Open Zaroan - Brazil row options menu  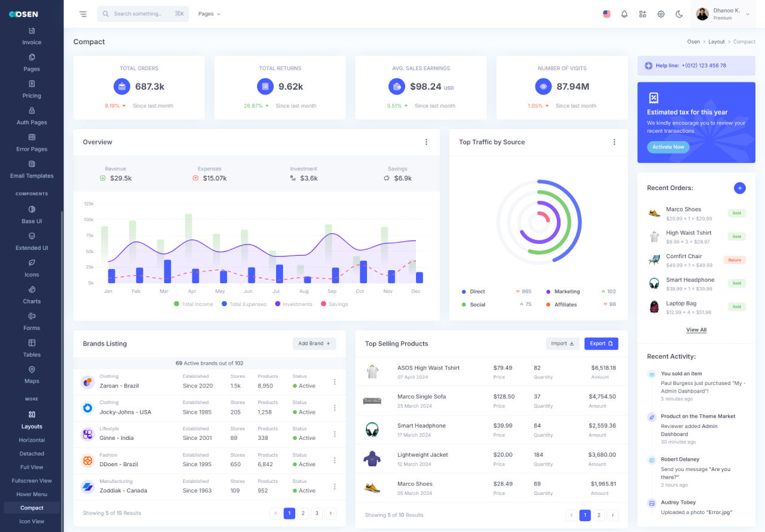[x=335, y=381]
